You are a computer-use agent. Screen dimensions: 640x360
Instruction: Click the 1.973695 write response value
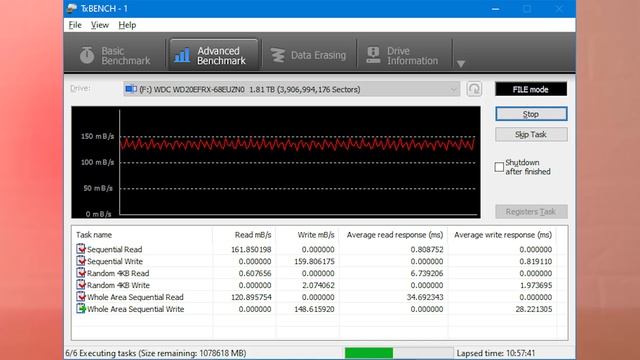(x=536, y=285)
